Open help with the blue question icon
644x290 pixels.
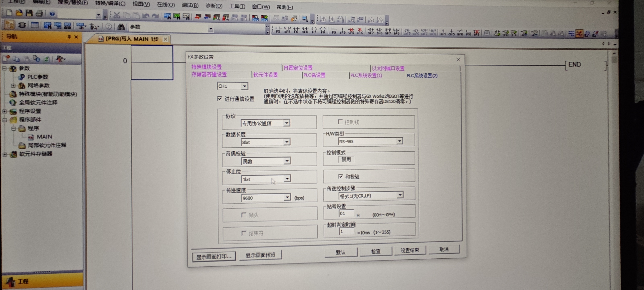52,13
